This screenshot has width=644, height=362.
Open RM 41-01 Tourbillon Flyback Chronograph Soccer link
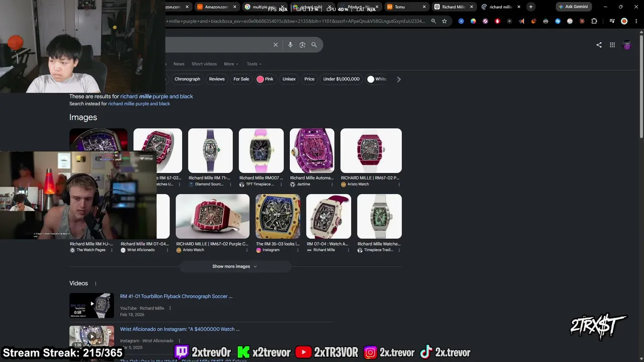[x=176, y=297]
